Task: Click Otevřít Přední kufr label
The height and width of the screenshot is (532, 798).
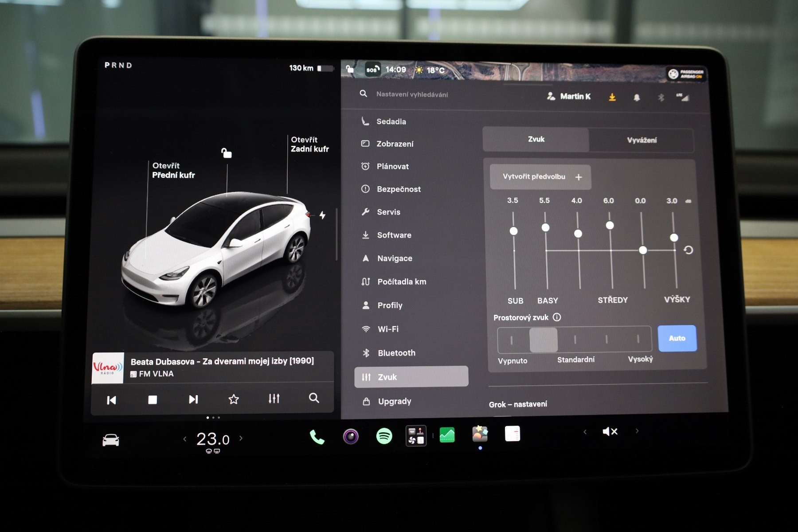Action: (x=173, y=170)
